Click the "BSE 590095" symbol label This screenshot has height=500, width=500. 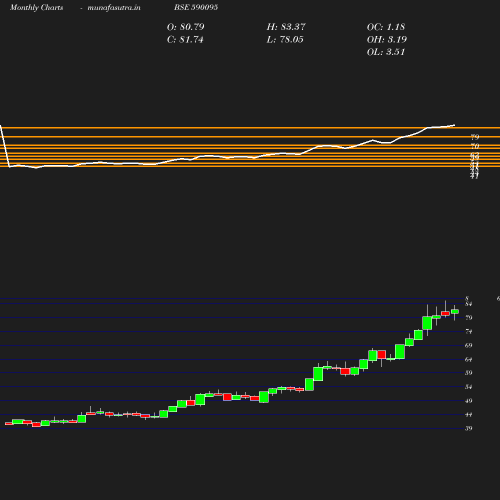(x=196, y=7)
